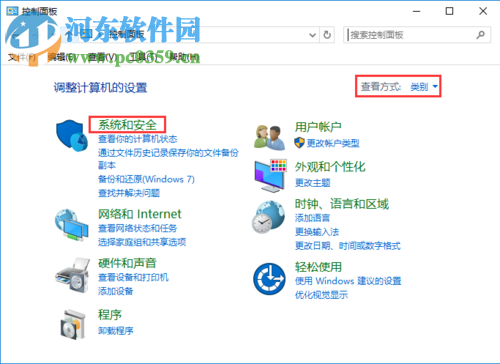Click 查看网络状态和任务 link
This screenshot has height=364, width=500.
pyautogui.click(x=137, y=228)
